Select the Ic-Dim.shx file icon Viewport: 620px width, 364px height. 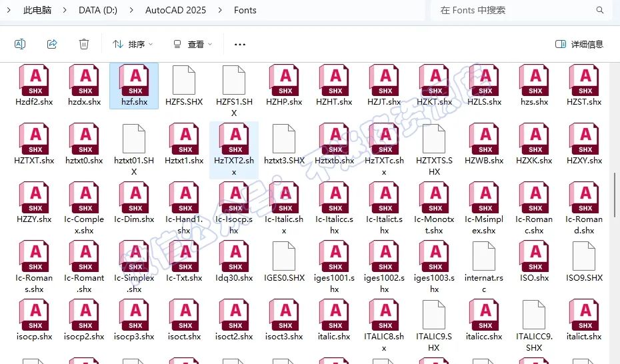pos(135,197)
